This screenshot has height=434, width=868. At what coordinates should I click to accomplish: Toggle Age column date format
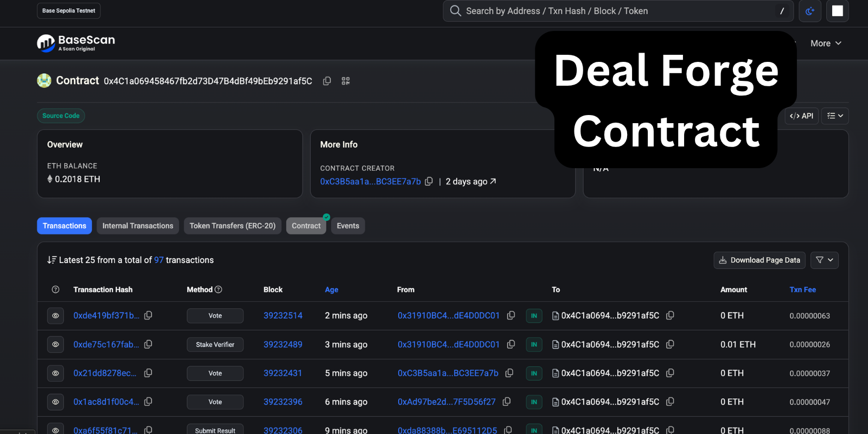click(x=331, y=290)
